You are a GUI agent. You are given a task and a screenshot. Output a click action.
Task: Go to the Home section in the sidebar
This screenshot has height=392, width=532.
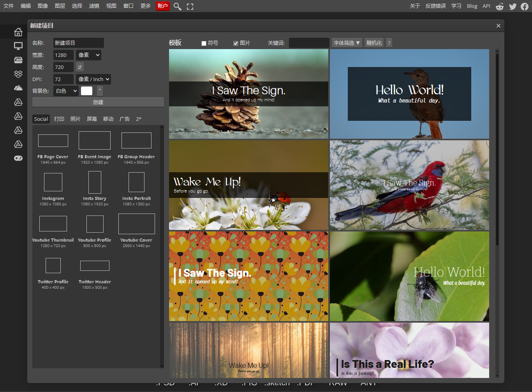point(18,32)
